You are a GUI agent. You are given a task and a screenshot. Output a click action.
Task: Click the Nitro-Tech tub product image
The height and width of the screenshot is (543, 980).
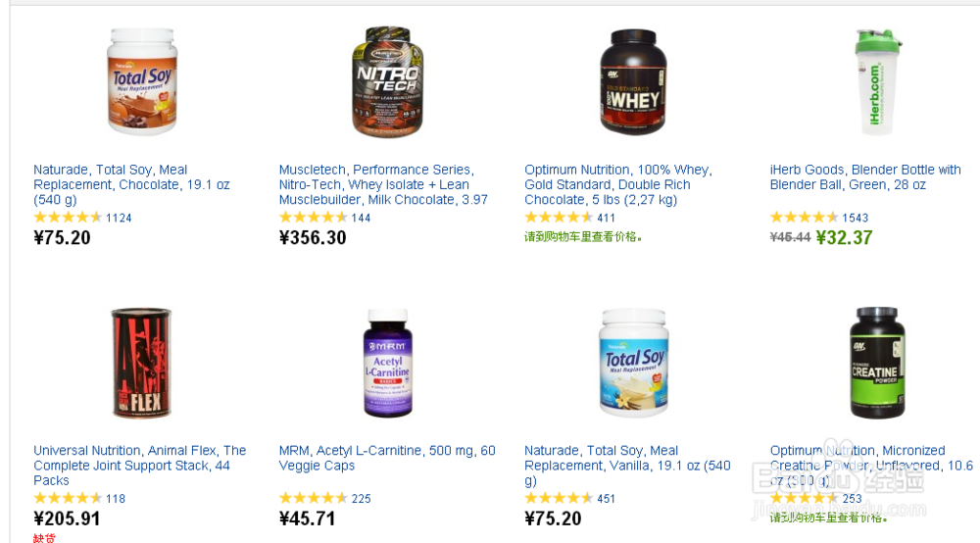(387, 82)
